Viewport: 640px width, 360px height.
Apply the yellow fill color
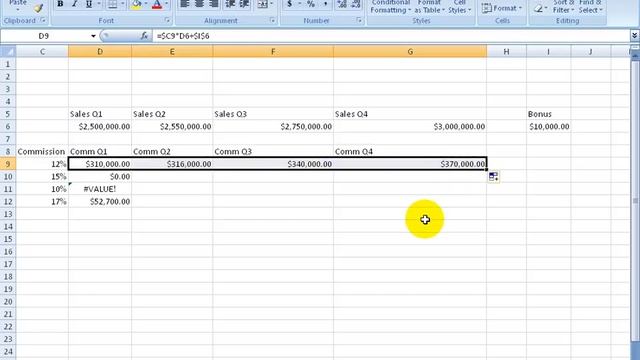pos(137,4)
